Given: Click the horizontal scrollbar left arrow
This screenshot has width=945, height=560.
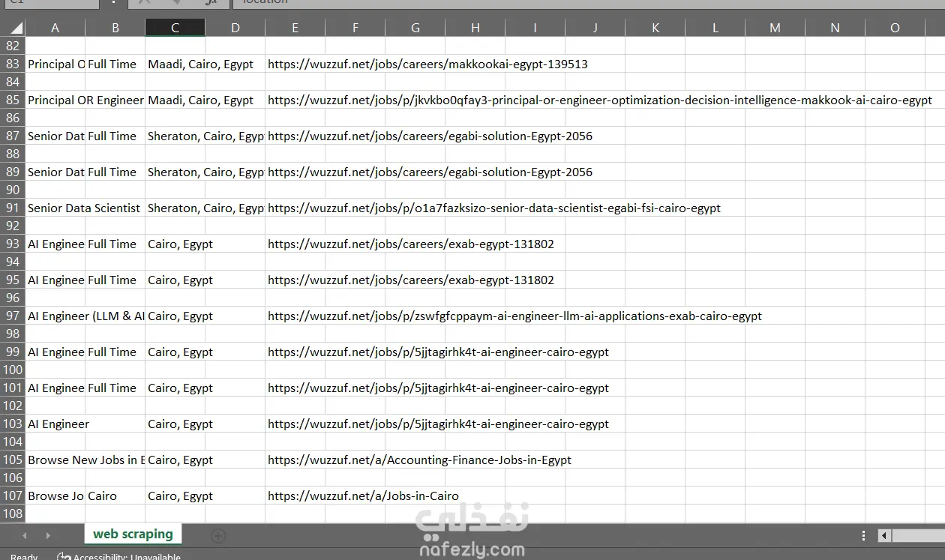Looking at the screenshot, I should (x=884, y=535).
